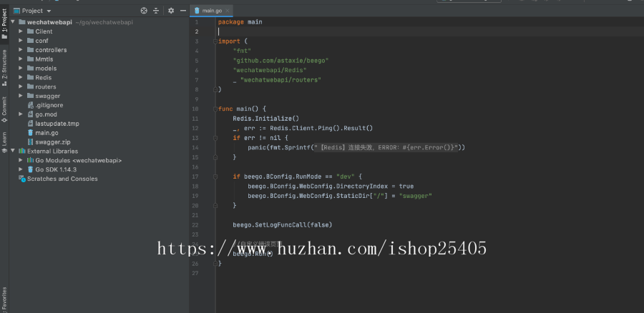
Task: Click the go.mod file icon
Action: pos(30,114)
